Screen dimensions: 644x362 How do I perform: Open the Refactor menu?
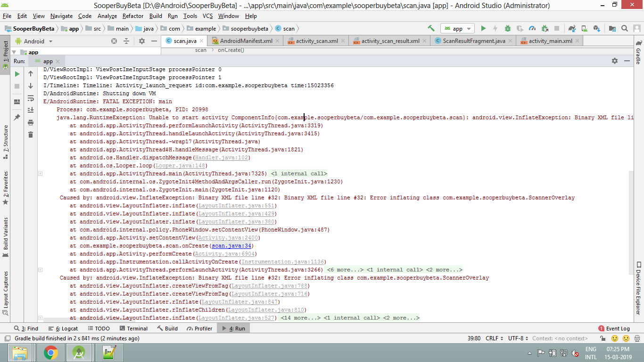pos(133,16)
